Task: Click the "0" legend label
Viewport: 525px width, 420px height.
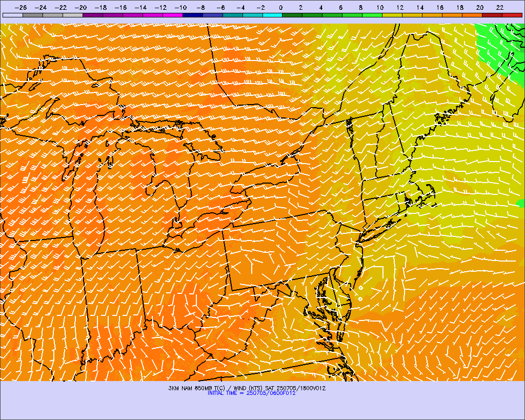Action: pyautogui.click(x=280, y=7)
